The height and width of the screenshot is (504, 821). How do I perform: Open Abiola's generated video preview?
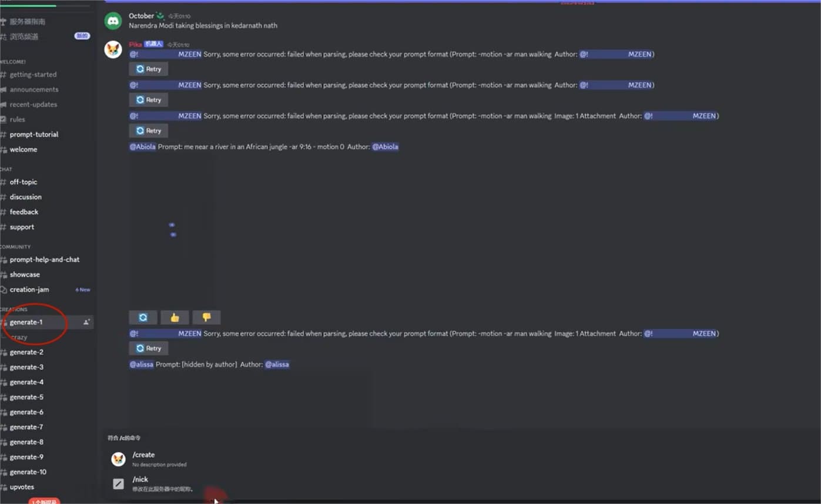172,229
